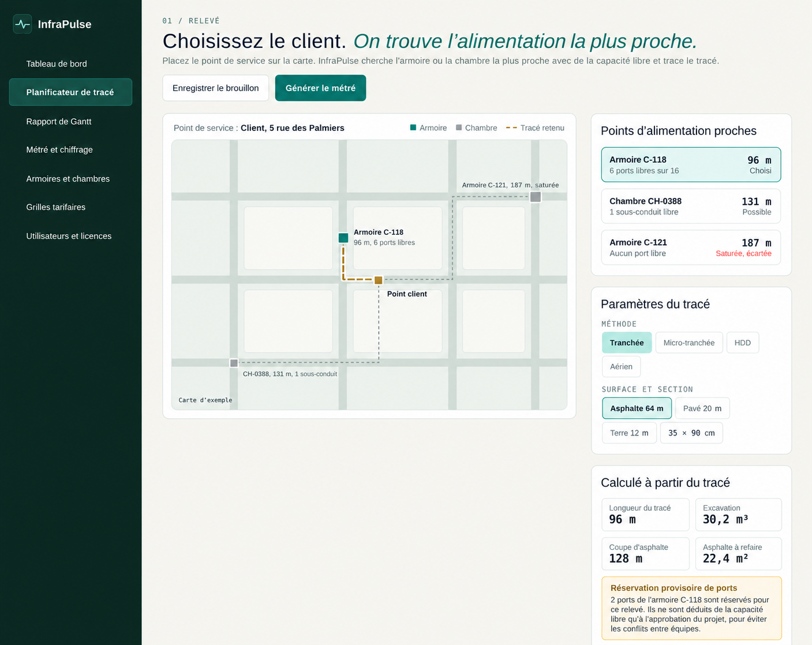The height and width of the screenshot is (645, 812).
Task: Click Enregistrer le brouillon button
Action: (x=216, y=88)
